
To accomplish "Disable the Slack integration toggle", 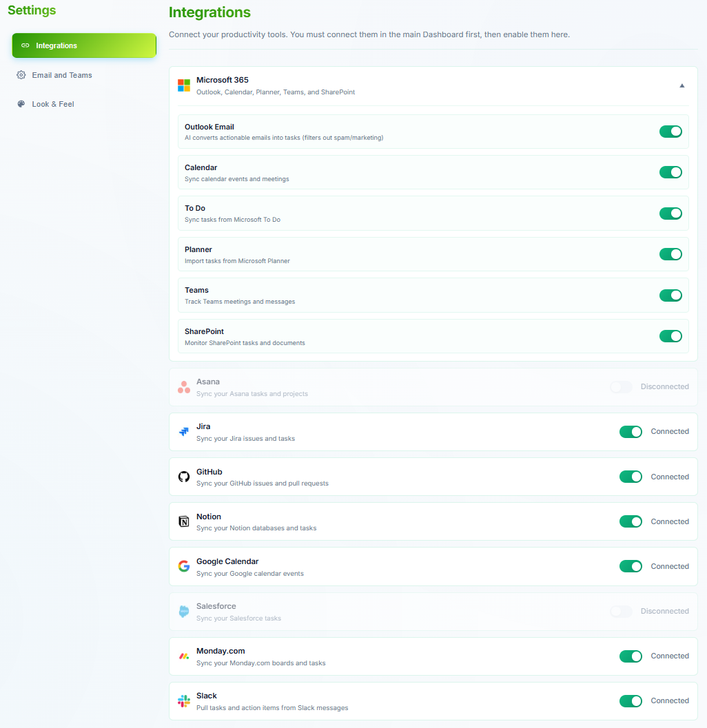I will (x=631, y=701).
